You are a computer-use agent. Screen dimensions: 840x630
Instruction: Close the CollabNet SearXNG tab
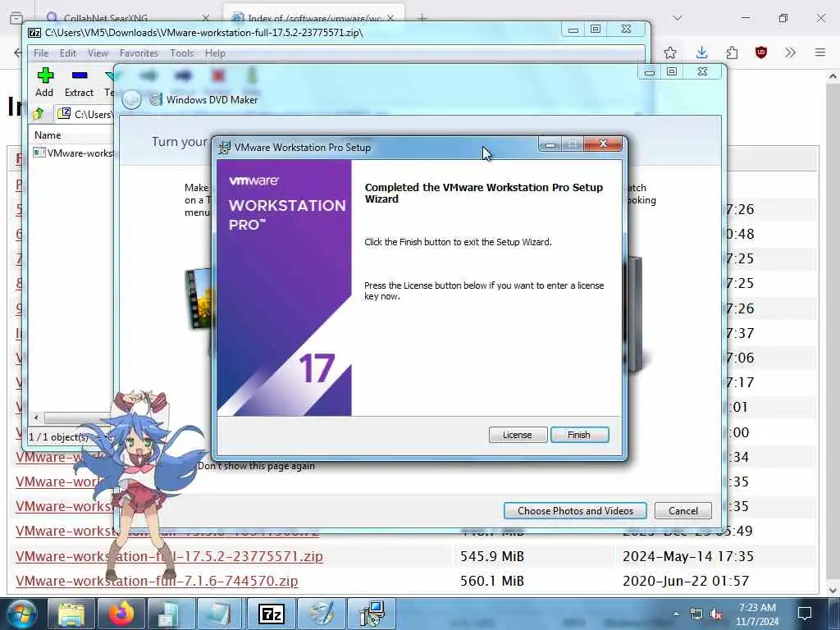click(x=206, y=18)
